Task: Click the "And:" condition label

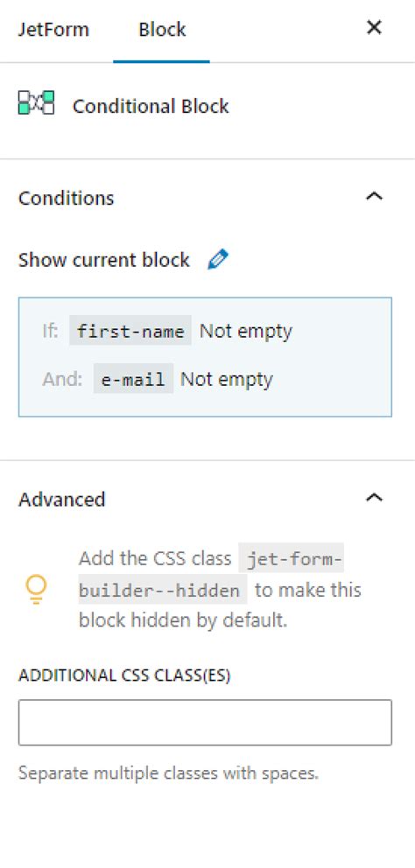Action: pyautogui.click(x=62, y=380)
